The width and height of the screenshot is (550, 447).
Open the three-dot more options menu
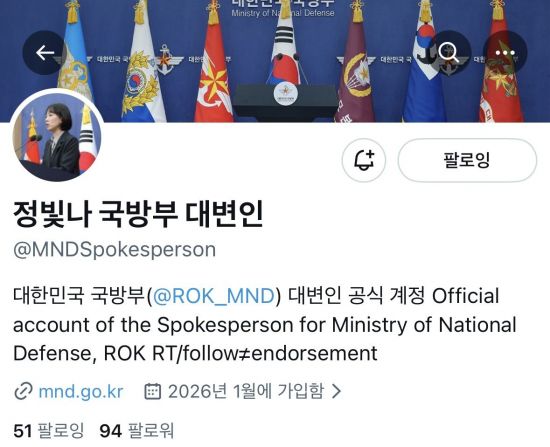[505, 53]
